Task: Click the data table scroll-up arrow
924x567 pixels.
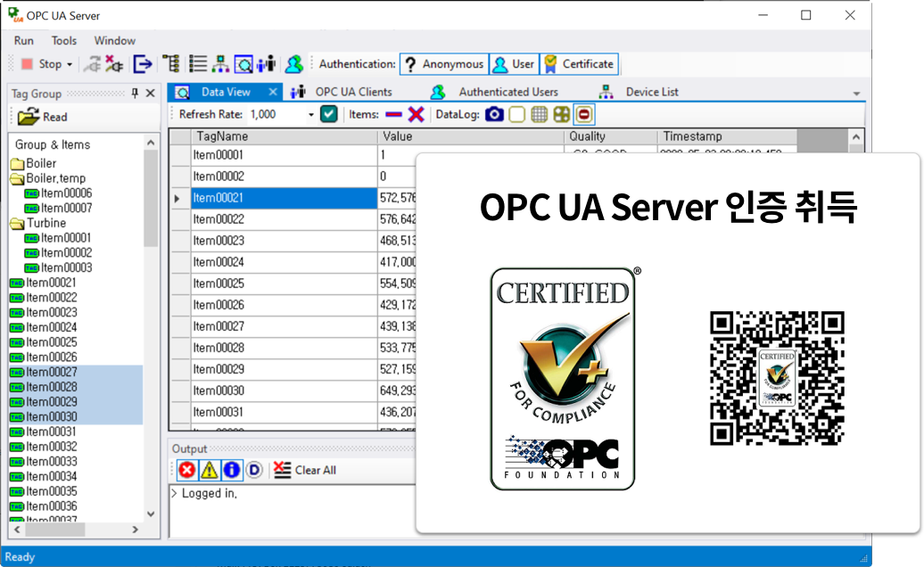Action: [856, 136]
